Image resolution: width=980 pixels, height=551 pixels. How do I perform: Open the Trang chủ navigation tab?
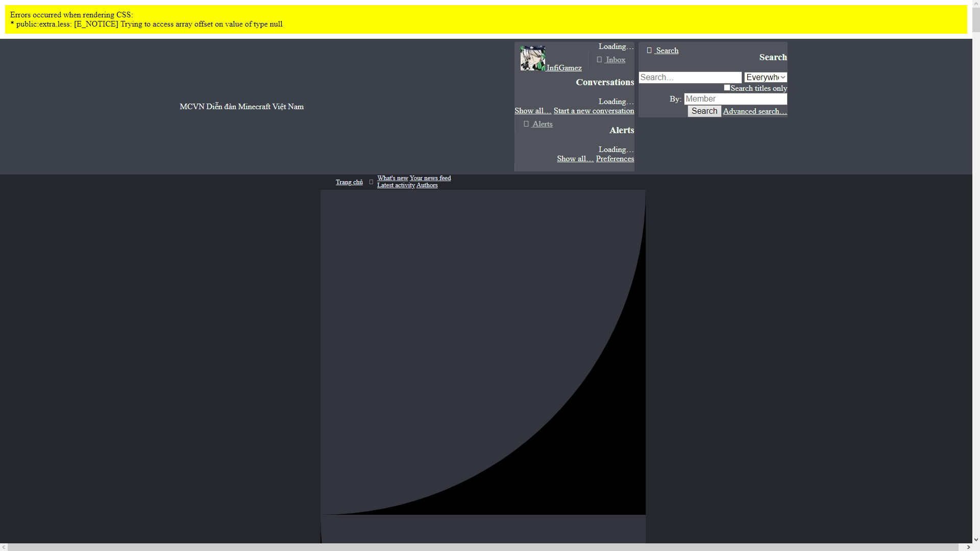click(x=349, y=182)
